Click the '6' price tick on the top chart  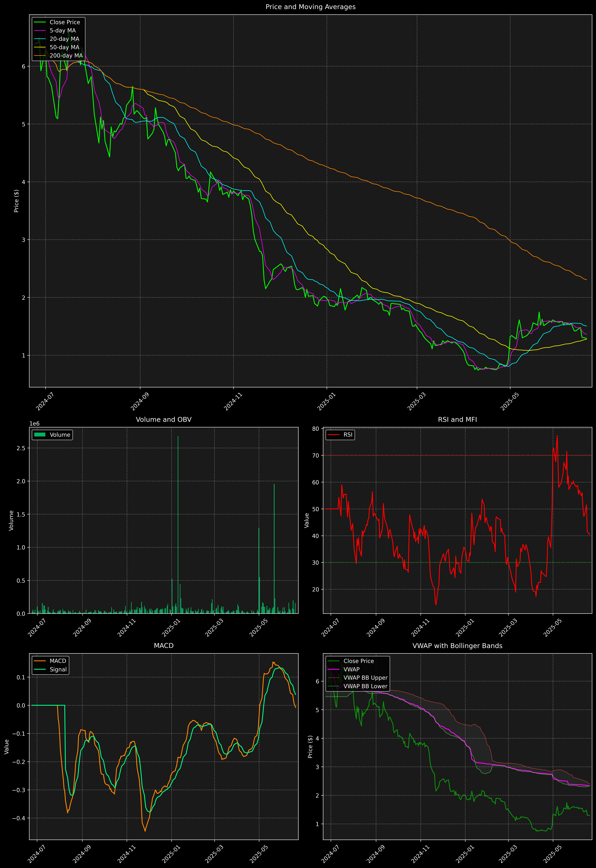[x=23, y=66]
